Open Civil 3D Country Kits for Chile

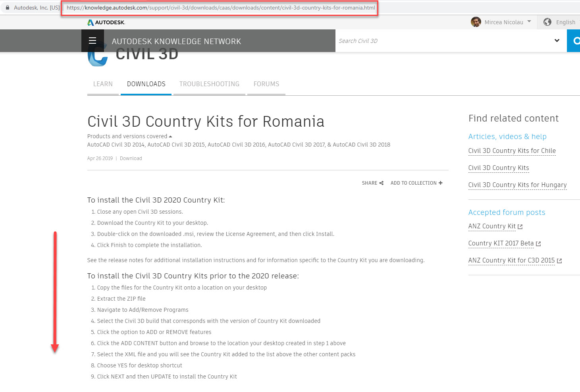pos(512,151)
